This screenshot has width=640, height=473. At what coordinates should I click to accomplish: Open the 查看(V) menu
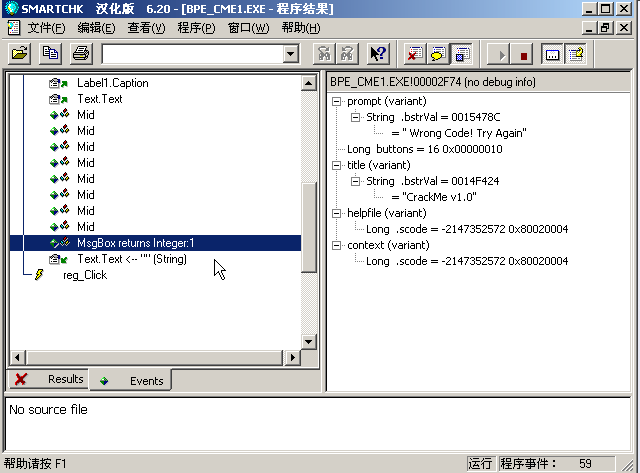tap(147, 28)
